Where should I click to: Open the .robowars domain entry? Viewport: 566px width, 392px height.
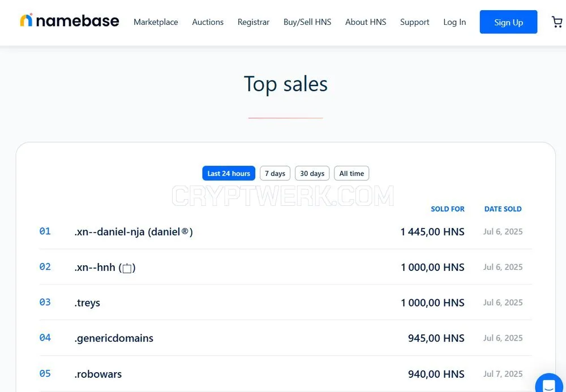(98, 374)
